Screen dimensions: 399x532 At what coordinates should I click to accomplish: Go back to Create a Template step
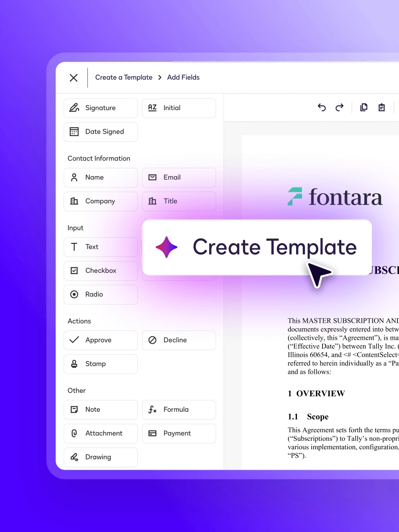point(124,77)
